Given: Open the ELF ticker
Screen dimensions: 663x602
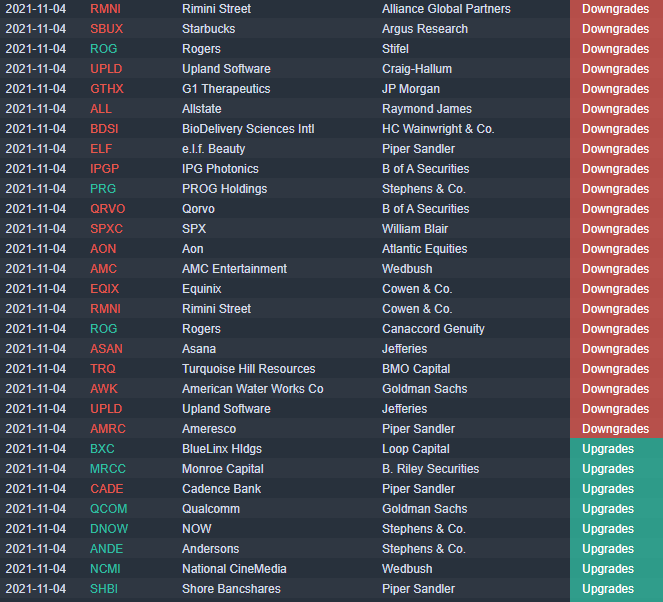Looking at the screenshot, I should point(101,149).
